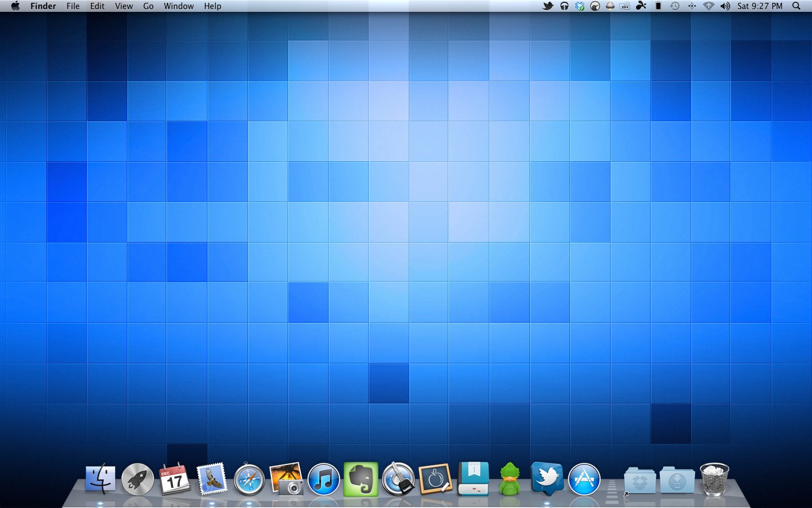Open Adium green duck icon
Screen dimensions: 812x508
[x=510, y=479]
